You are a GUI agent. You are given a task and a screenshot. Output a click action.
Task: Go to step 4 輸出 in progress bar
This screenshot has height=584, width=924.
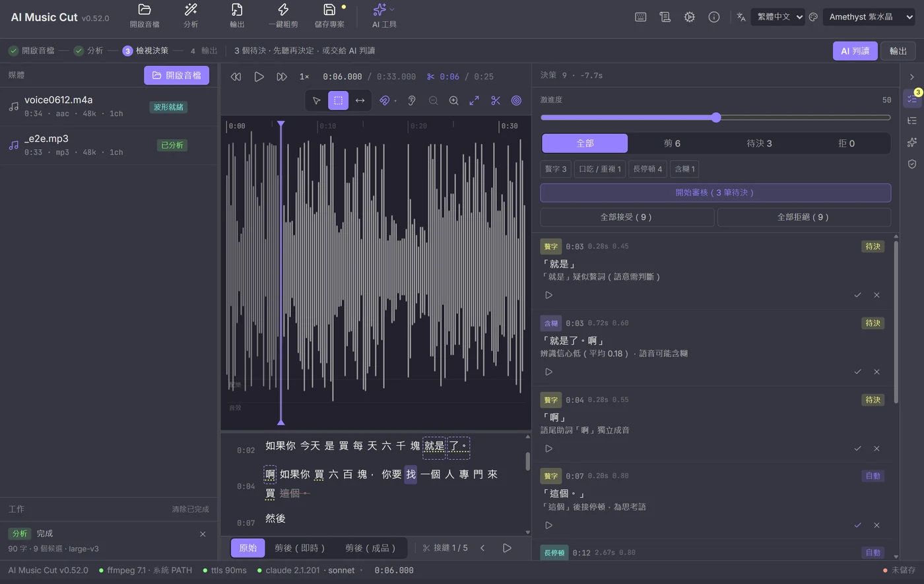pyautogui.click(x=203, y=51)
